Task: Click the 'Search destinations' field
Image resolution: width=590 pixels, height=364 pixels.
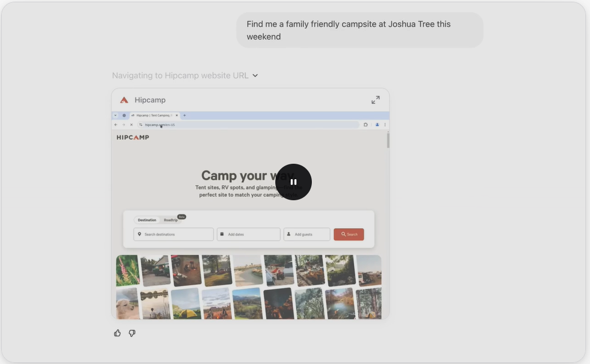Action: pos(174,234)
